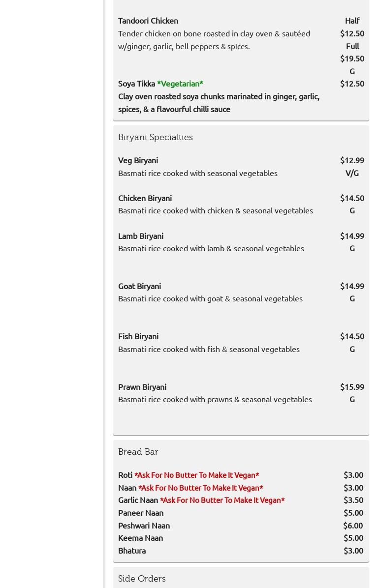Viewport: 379px width, 588px height.
Task: Click the Biryani Specialties section heading
Action: [x=156, y=137]
